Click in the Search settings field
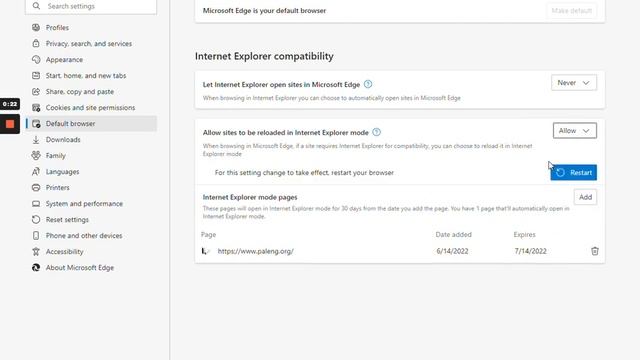The height and width of the screenshot is (360, 640). tap(91, 6)
